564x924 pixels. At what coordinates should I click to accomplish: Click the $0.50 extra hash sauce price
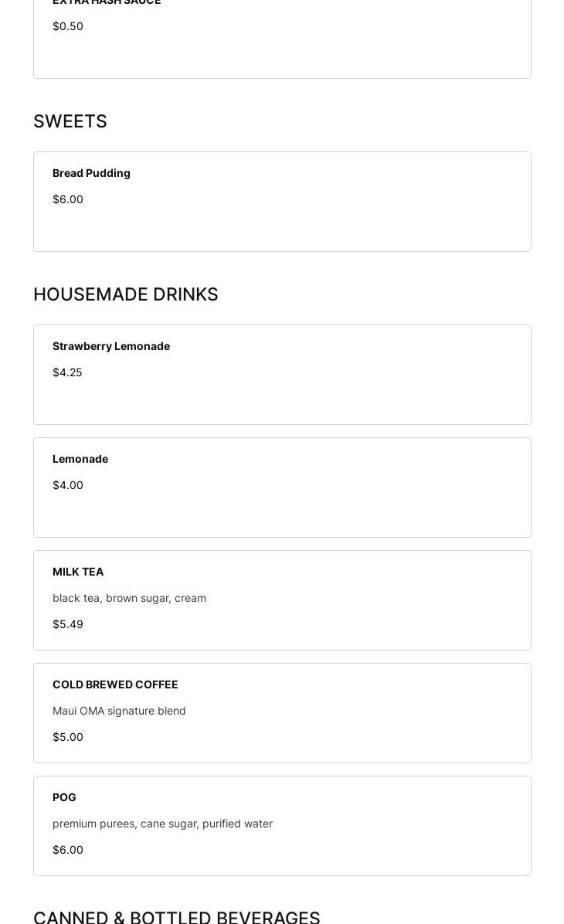(68, 26)
